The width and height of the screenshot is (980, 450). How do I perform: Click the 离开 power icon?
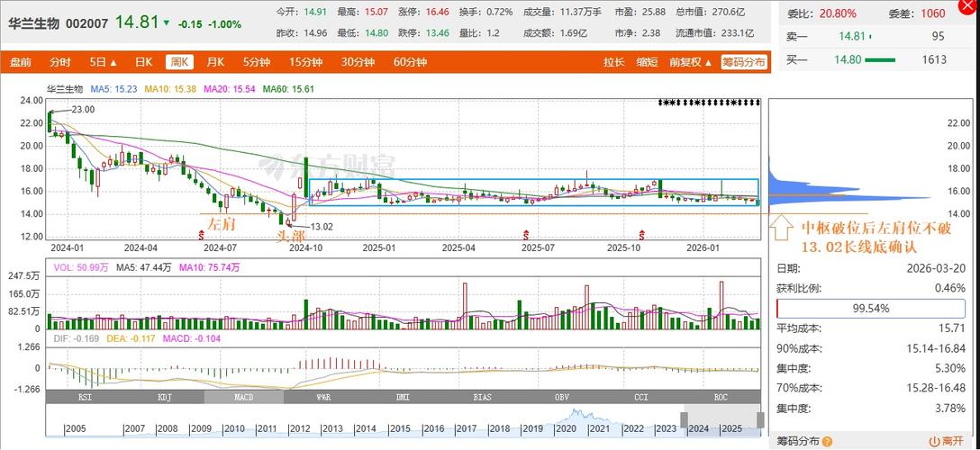[x=935, y=441]
